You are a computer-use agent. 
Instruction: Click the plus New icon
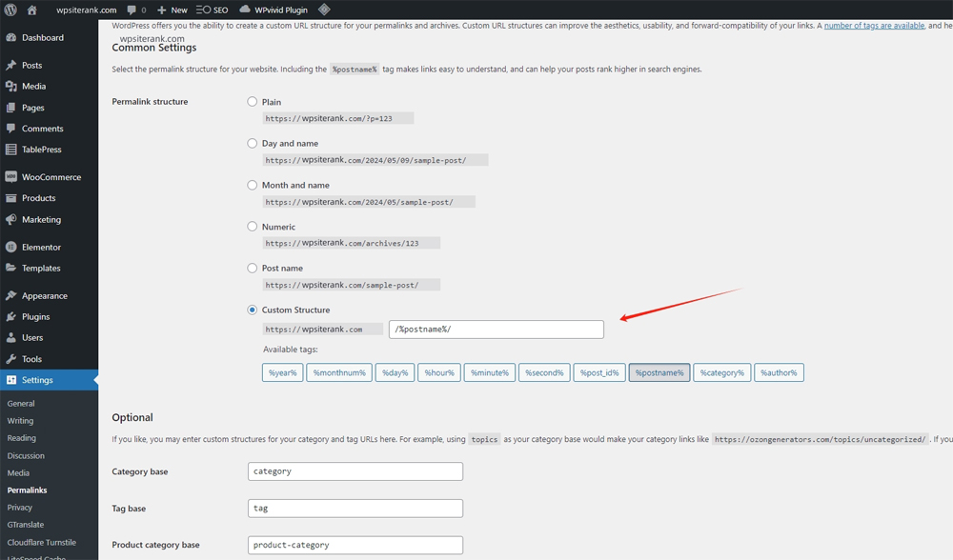point(162,10)
